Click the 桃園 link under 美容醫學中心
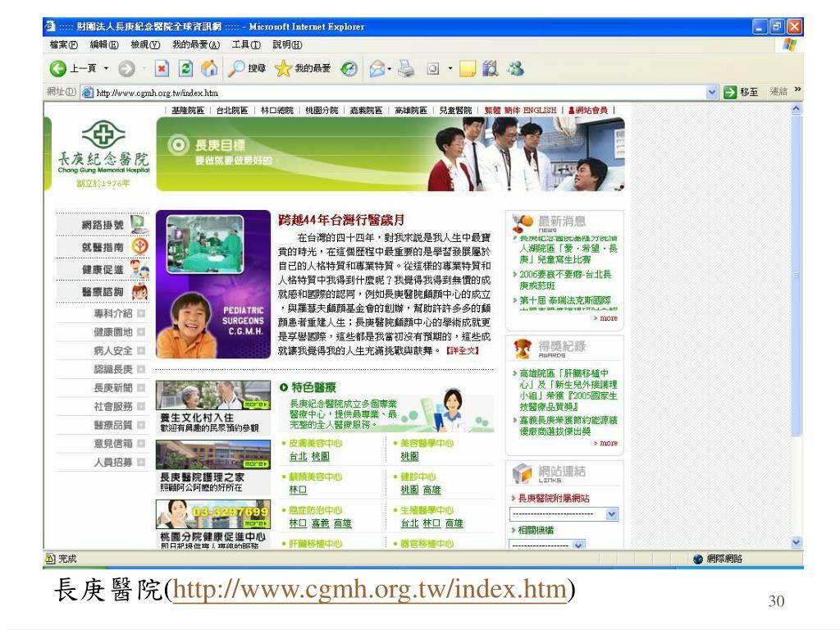This screenshot has height=630, width=840. (x=410, y=456)
